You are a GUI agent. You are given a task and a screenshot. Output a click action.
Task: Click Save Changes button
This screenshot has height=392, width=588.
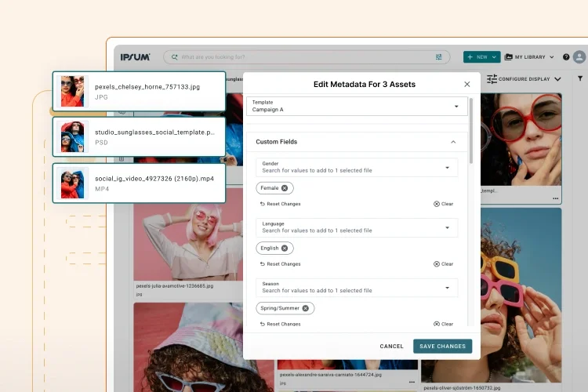pos(442,347)
